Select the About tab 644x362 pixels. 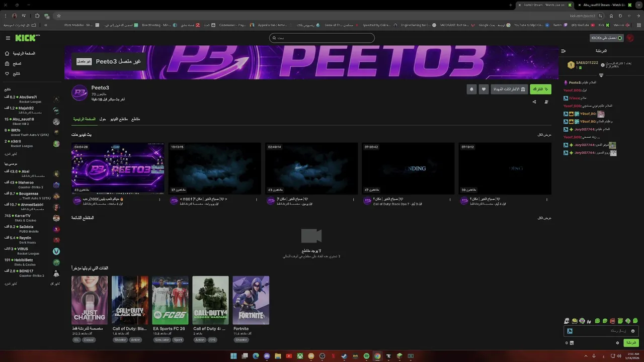pyautogui.click(x=103, y=119)
